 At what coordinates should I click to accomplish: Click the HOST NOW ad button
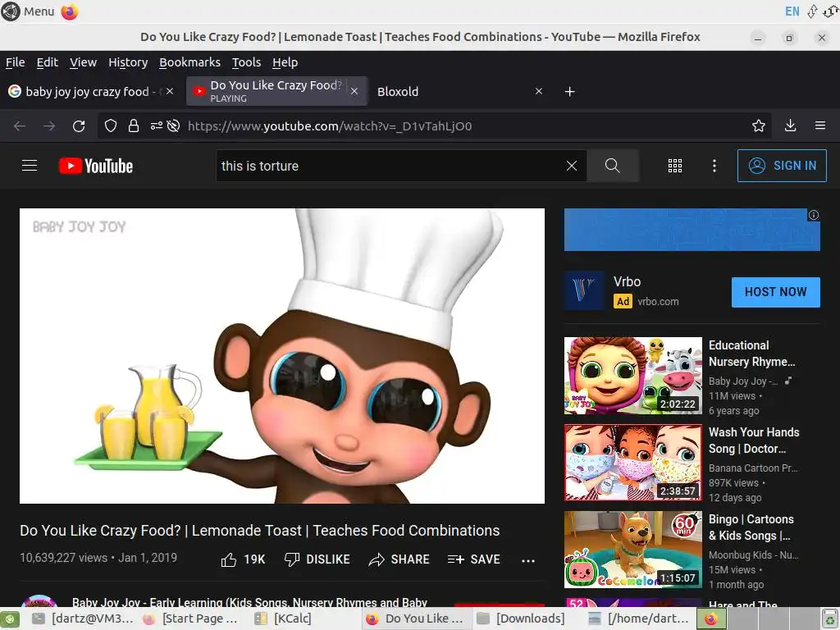click(x=776, y=292)
